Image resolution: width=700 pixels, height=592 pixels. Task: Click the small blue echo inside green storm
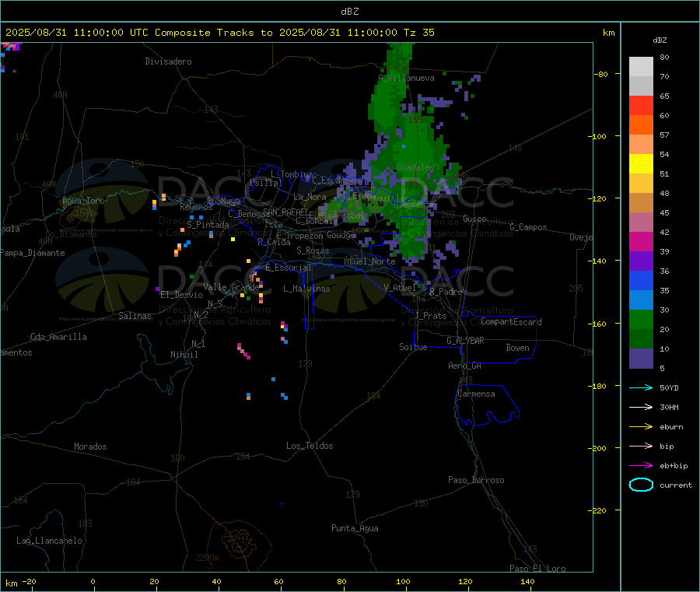pyautogui.click(x=404, y=146)
